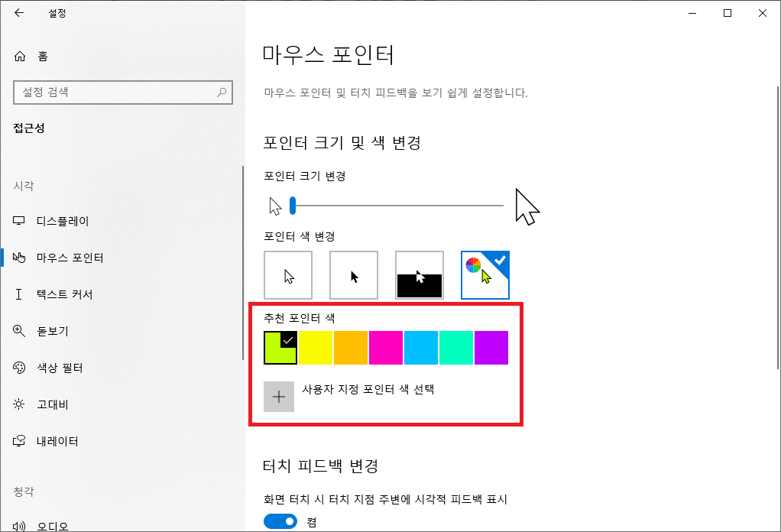Select the sky blue pointer color

point(421,348)
